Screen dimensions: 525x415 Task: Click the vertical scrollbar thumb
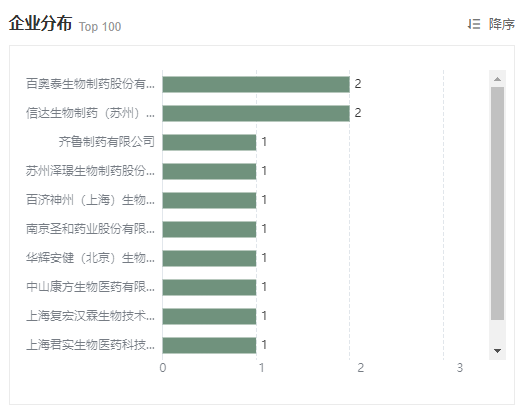coord(497,203)
